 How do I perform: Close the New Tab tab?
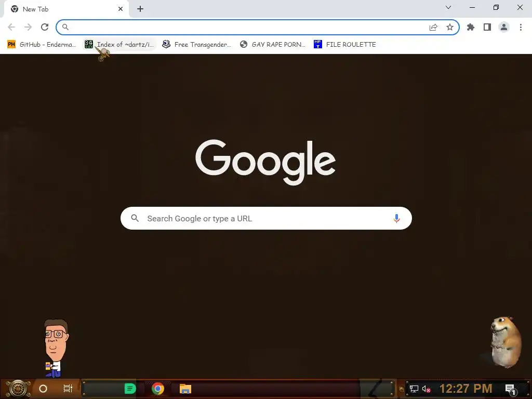click(x=121, y=9)
